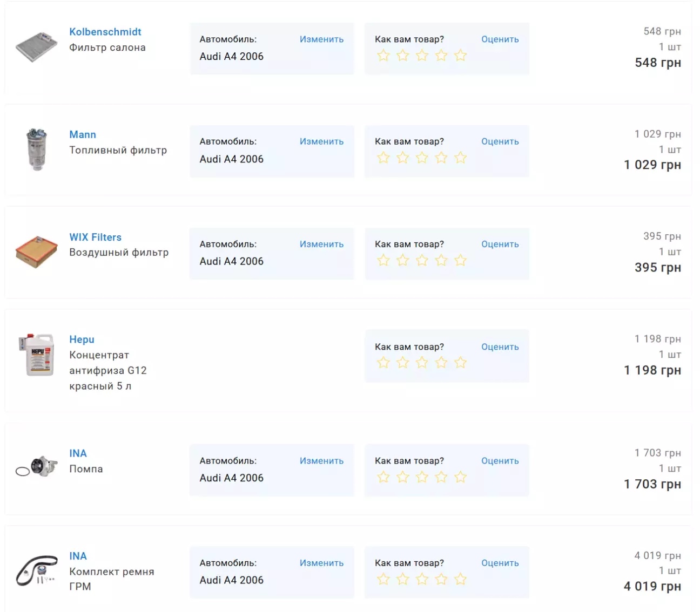Give Kolbenschmidt filter the first star

click(x=383, y=56)
